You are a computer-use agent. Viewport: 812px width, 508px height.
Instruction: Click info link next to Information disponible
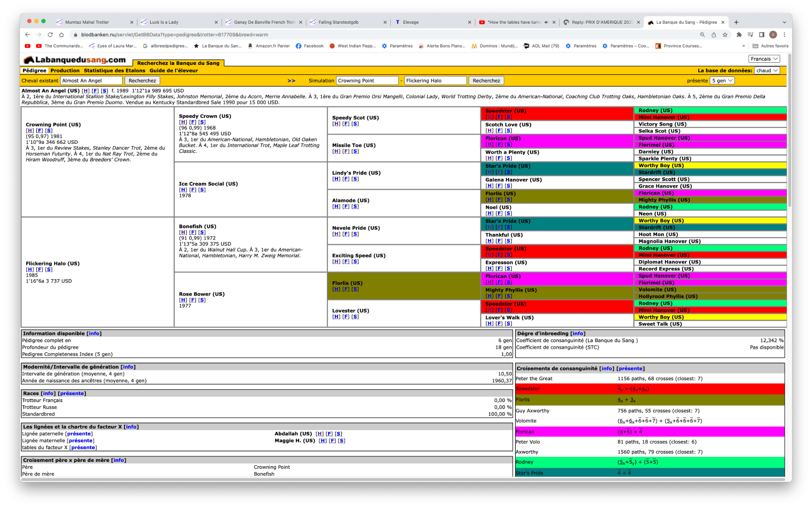pos(93,333)
